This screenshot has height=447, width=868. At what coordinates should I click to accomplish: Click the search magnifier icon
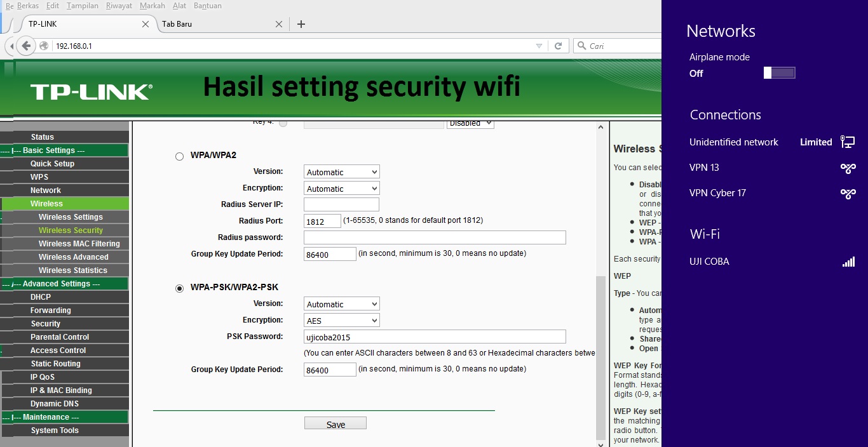point(581,46)
